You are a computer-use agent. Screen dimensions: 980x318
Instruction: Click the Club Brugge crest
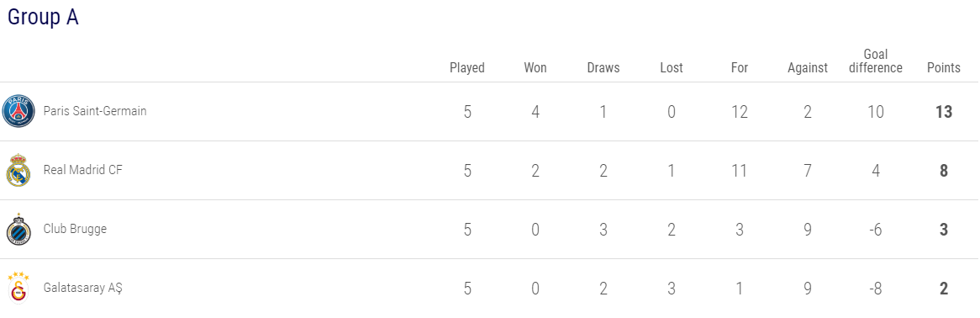pos(18,229)
